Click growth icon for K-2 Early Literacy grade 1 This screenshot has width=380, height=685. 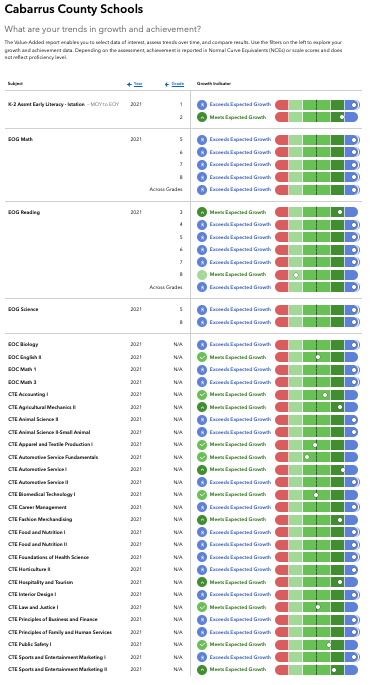click(x=202, y=105)
